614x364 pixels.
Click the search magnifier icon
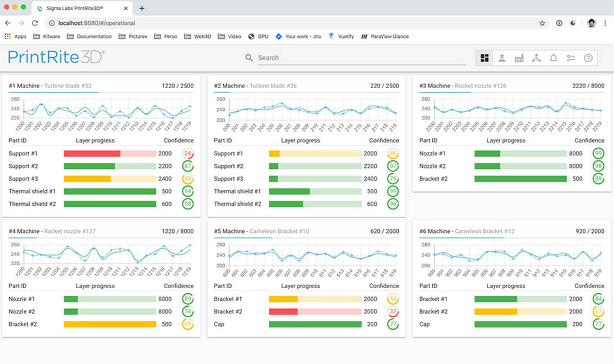(x=249, y=58)
